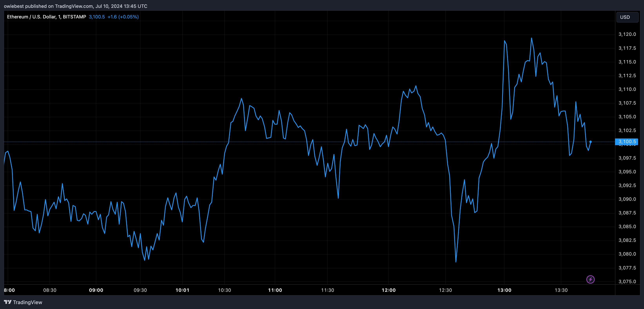
Task: Click the 3,092.5 price axis label
Action: tap(627, 185)
